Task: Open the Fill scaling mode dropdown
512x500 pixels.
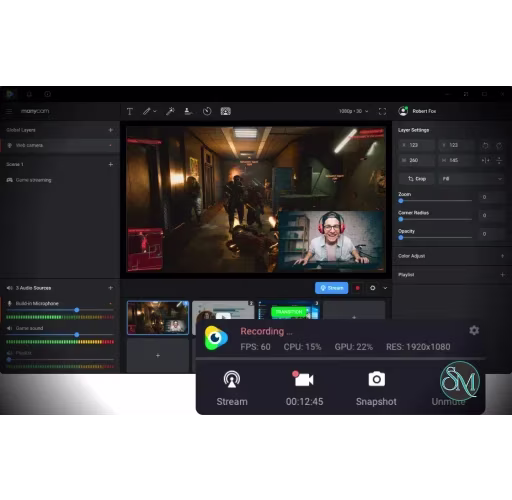Action: 471,179
